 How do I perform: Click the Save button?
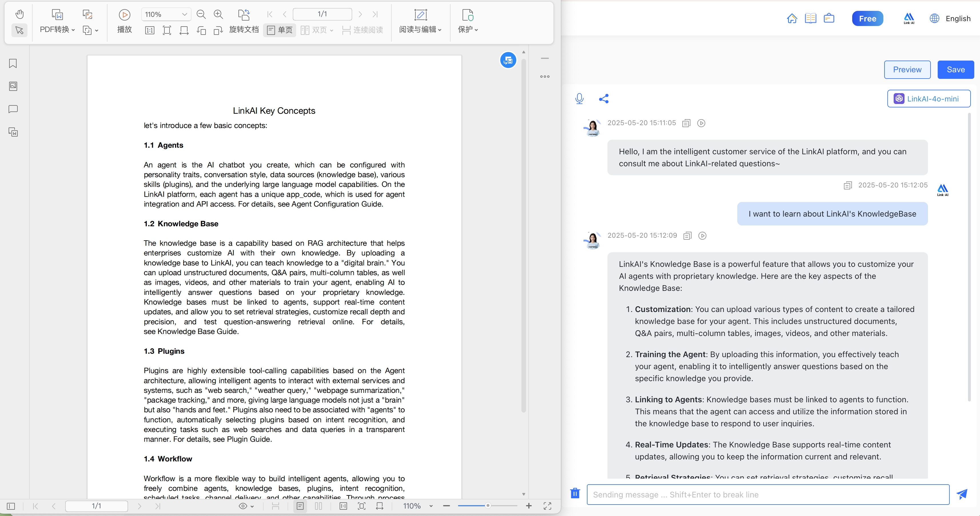coord(956,70)
